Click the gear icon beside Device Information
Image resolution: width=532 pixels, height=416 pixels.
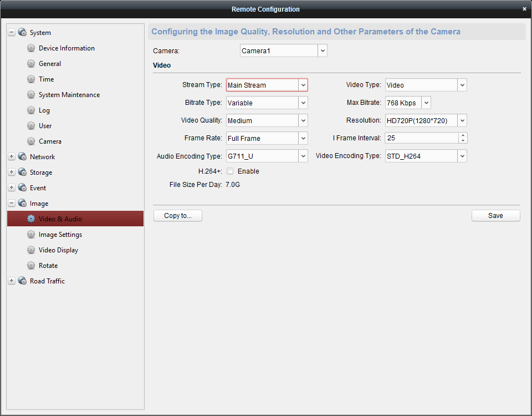31,48
